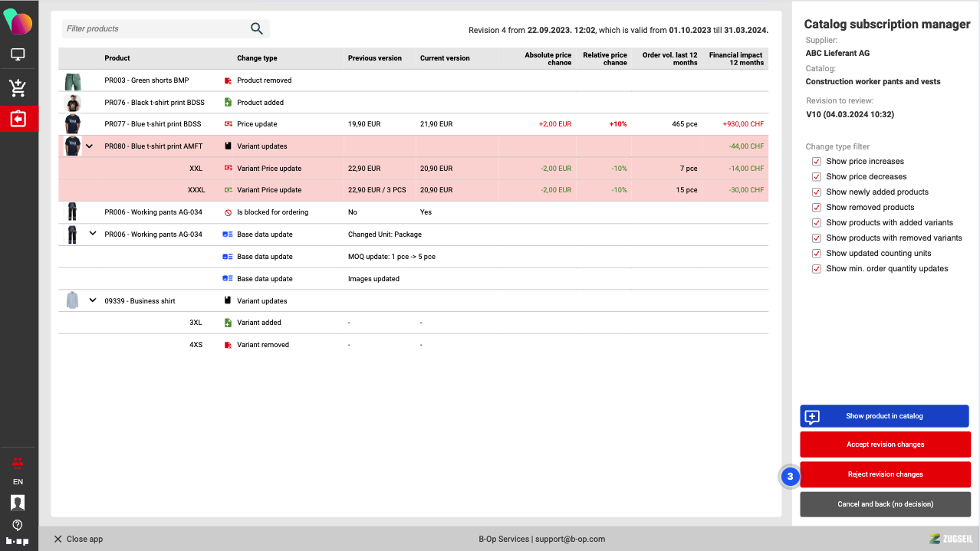Toggle Show removed products checkbox
980x551 pixels.
click(817, 208)
